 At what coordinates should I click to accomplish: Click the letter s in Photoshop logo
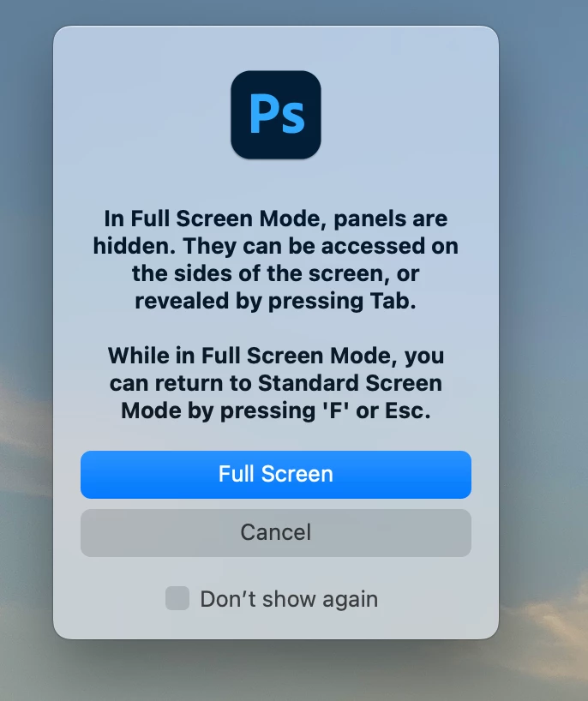[x=292, y=118]
